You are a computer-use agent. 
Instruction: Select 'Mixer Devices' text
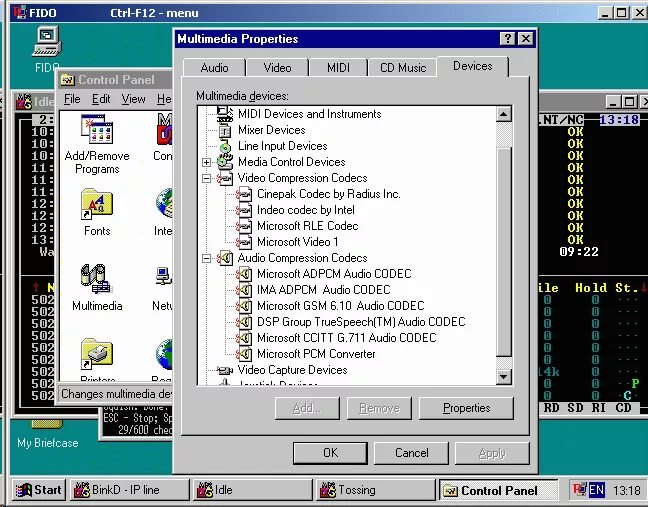pos(272,130)
